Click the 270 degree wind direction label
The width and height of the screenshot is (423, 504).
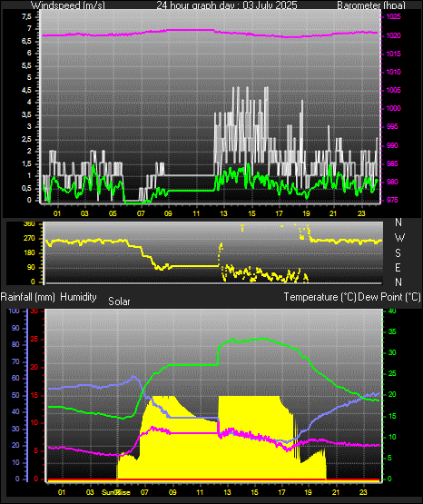29,239
